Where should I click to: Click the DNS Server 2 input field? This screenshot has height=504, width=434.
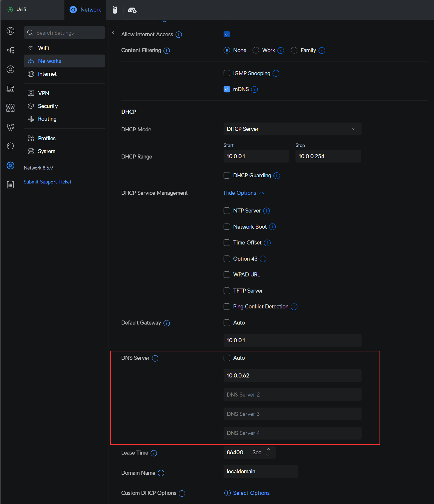[x=292, y=395]
